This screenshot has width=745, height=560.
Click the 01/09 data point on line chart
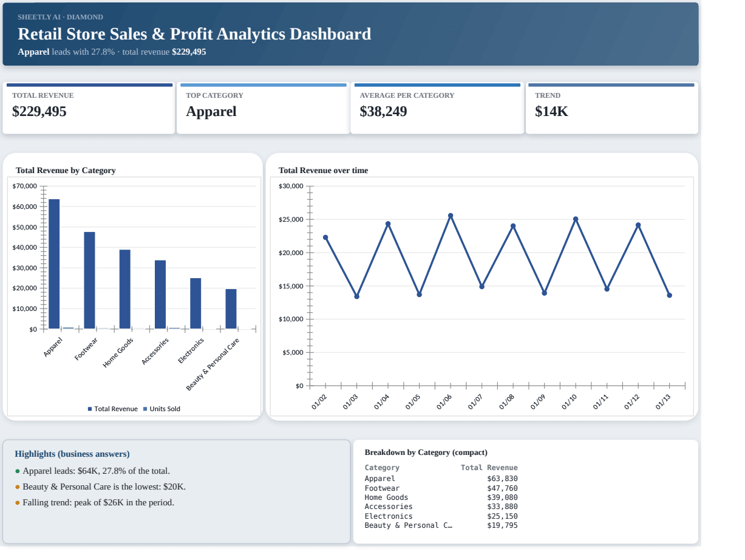click(545, 293)
